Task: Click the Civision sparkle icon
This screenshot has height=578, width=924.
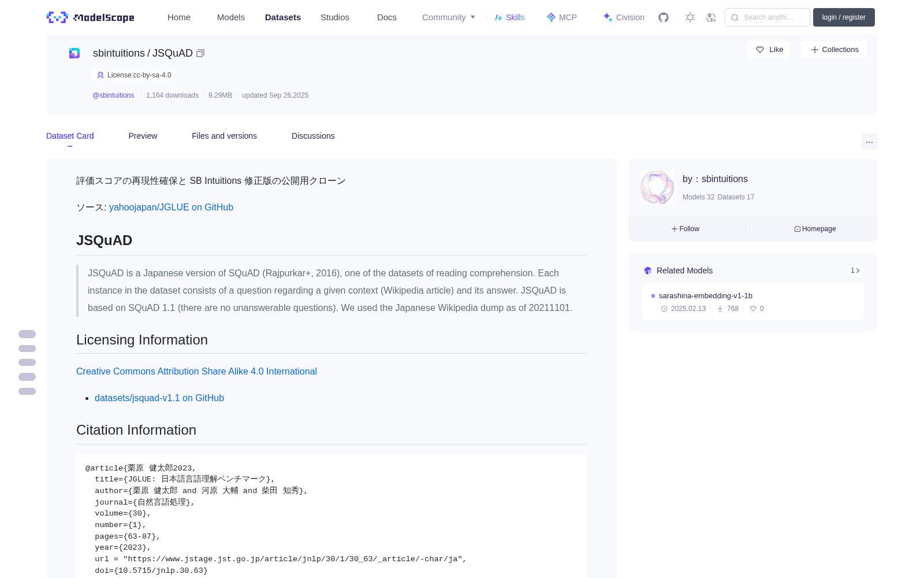Action: coord(608,17)
